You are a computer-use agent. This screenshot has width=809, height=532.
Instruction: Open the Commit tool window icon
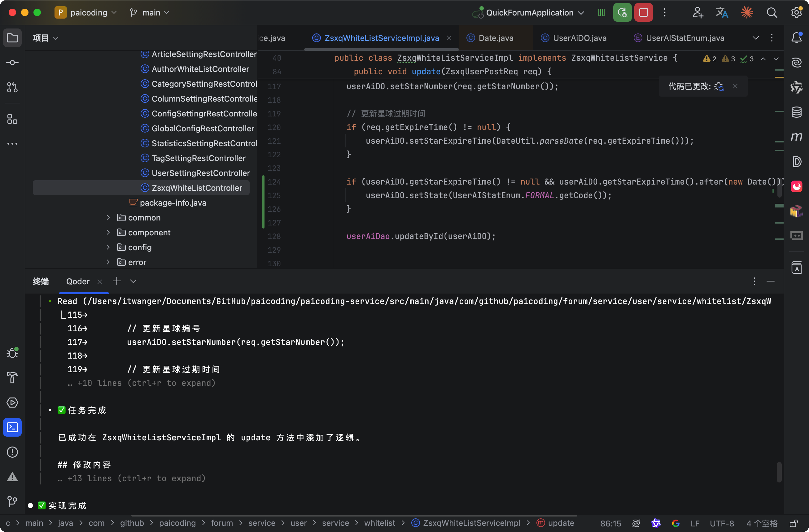pos(12,63)
